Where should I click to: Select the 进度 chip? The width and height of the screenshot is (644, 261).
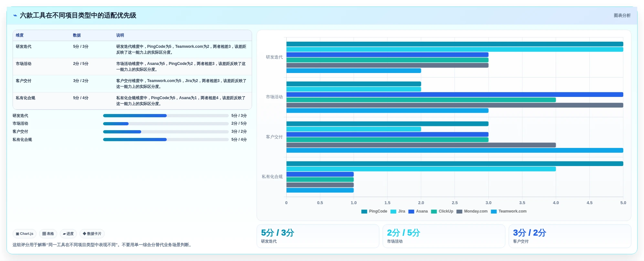tap(68, 234)
